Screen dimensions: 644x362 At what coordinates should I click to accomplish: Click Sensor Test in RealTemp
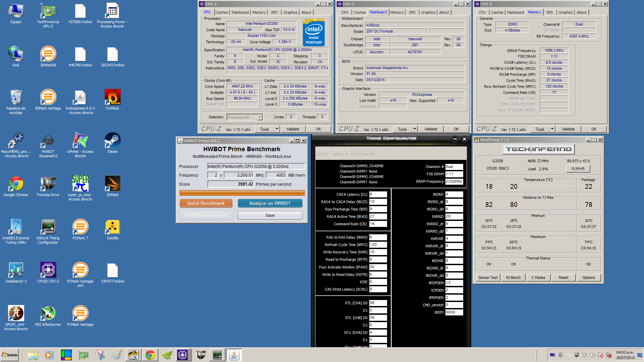point(488,278)
